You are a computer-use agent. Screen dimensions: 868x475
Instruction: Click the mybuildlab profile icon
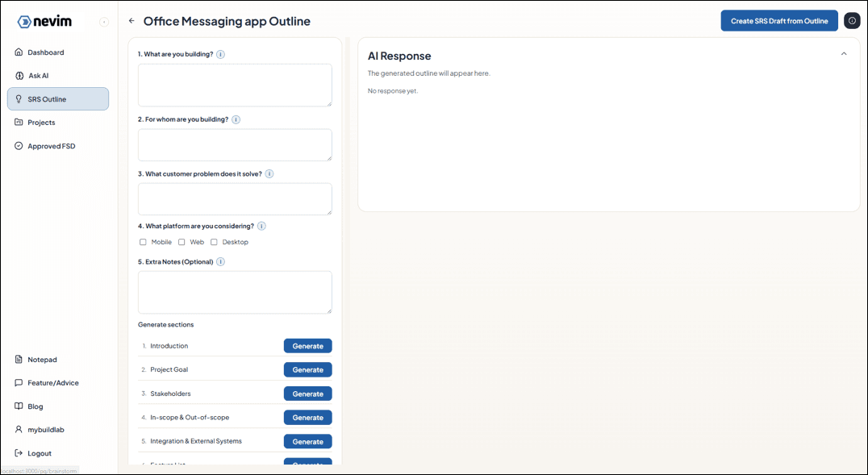19,429
